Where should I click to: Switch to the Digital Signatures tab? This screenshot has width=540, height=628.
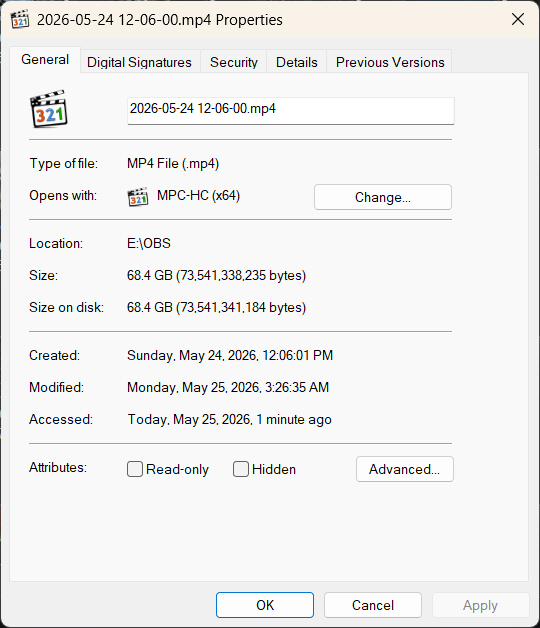139,62
